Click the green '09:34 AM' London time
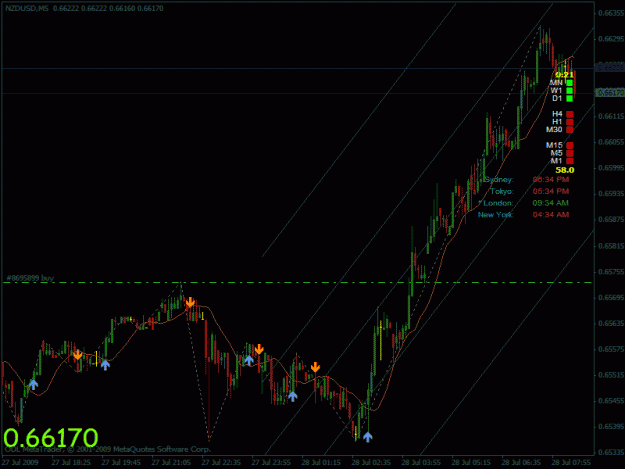 point(550,203)
